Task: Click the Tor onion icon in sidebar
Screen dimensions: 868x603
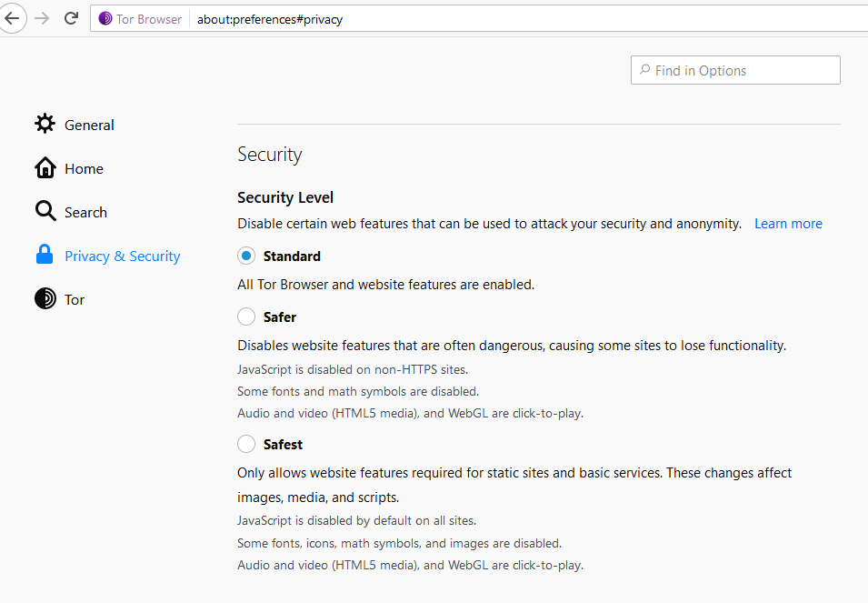Action: click(x=45, y=298)
